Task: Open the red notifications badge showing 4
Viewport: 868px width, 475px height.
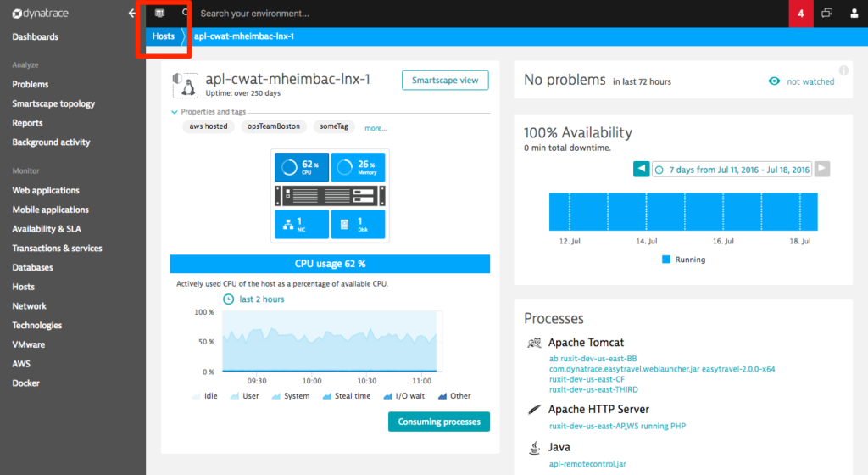Action: [800, 14]
